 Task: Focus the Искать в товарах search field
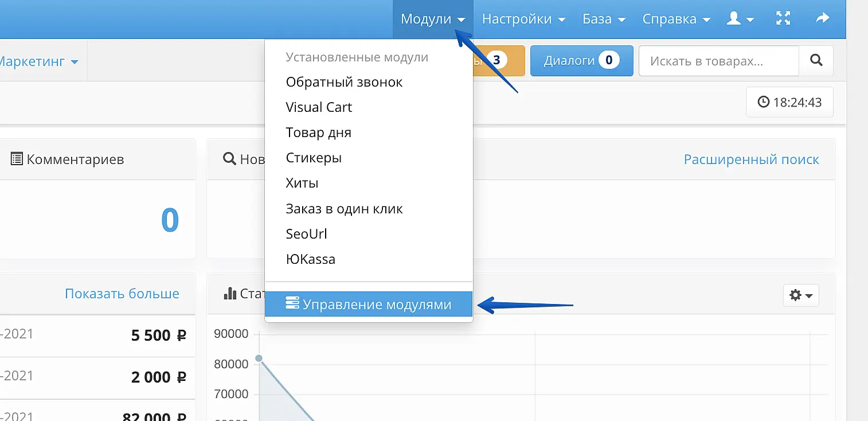tap(718, 61)
